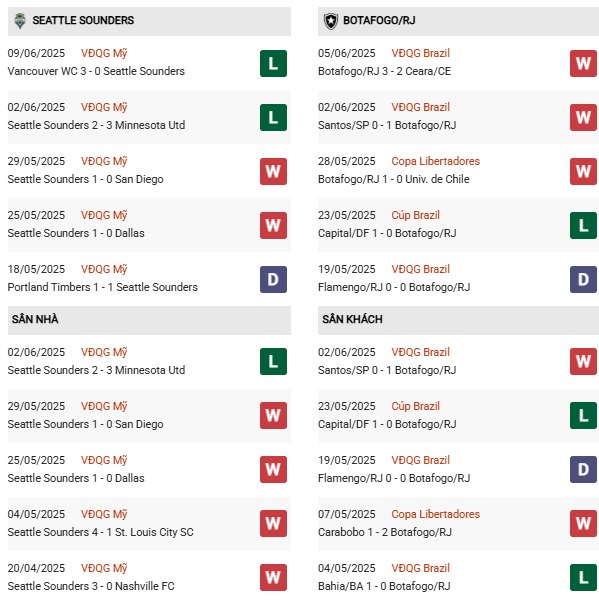This screenshot has height=602, width=599.
Task: Open Copa Libertadores link dated 28/05/2025
Action: point(435,161)
